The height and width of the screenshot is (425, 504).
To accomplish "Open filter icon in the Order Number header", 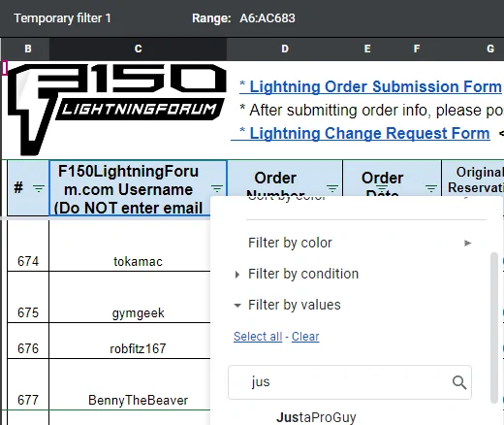I will click(x=332, y=188).
